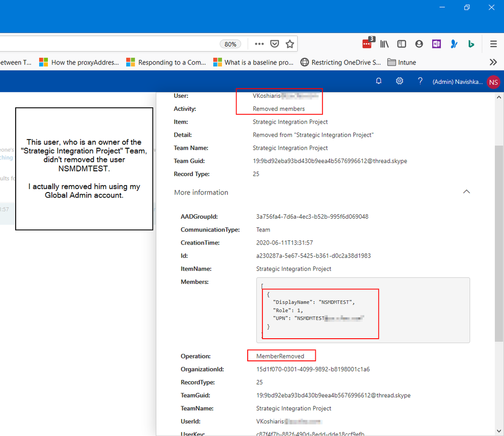Select the Id value a230287a-5e67…
Image resolution: width=504 pixels, height=436 pixels.
313,256
